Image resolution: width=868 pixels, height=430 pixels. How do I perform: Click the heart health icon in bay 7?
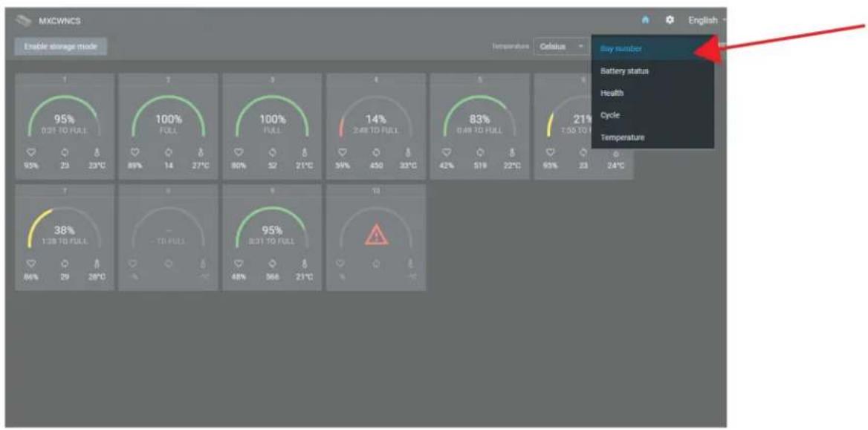coord(31,264)
